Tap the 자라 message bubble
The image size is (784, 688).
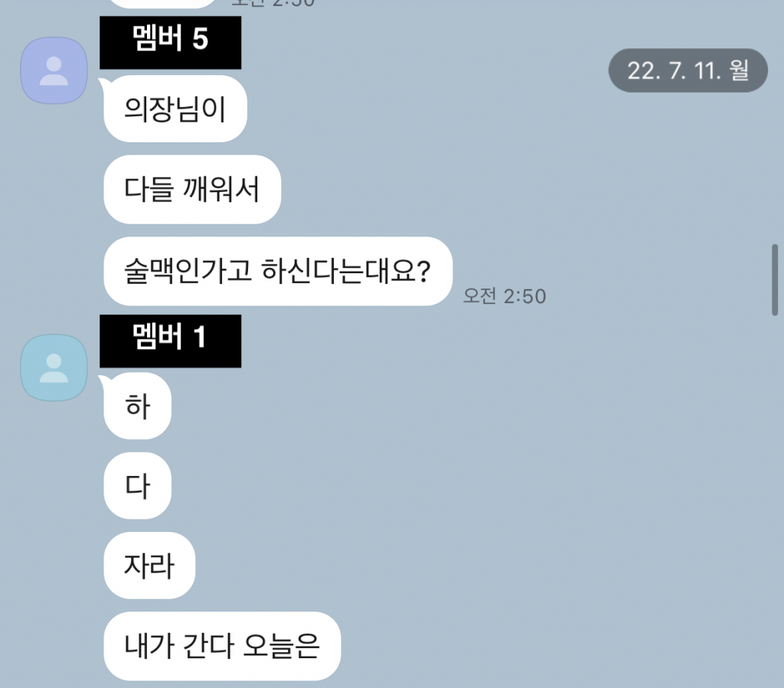coord(149,566)
